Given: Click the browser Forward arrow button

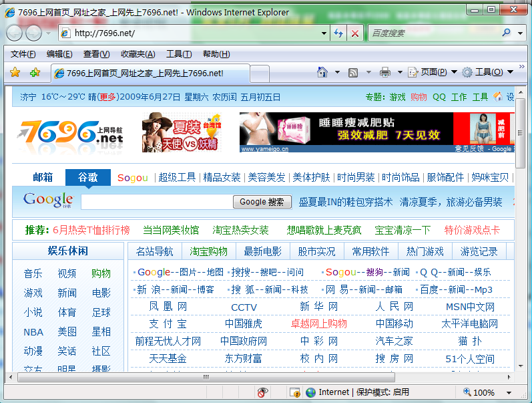Looking at the screenshot, I should coord(33,33).
